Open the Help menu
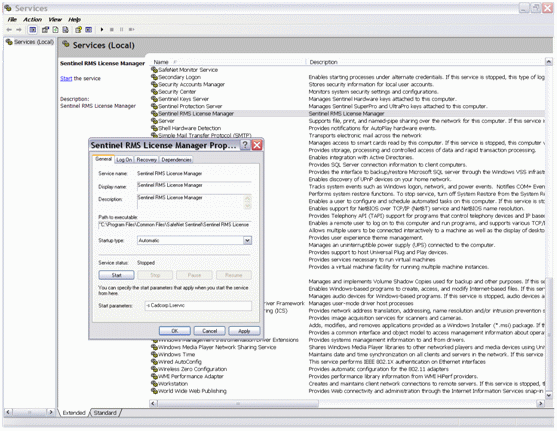Screen dimensions: 557x431 [75, 20]
